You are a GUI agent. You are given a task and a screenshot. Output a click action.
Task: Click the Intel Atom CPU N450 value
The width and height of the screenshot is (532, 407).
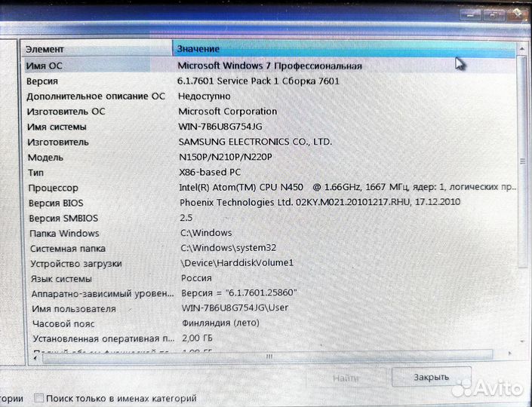point(348,188)
